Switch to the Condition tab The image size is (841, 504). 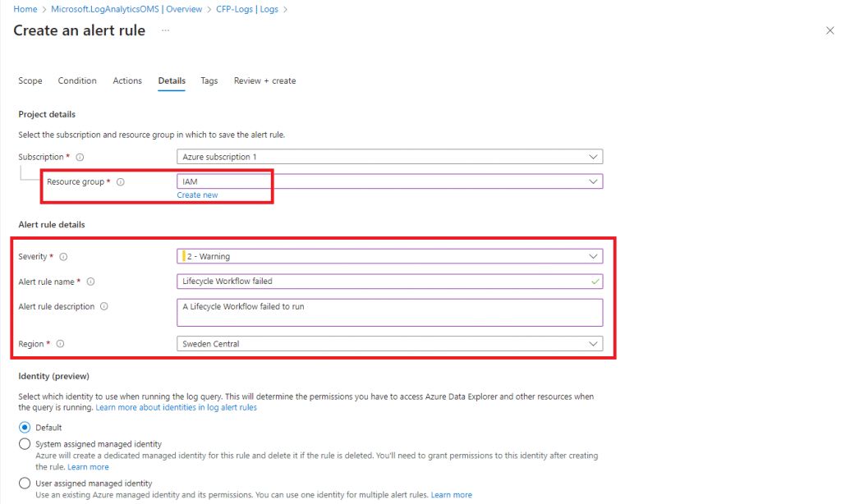[x=77, y=80]
